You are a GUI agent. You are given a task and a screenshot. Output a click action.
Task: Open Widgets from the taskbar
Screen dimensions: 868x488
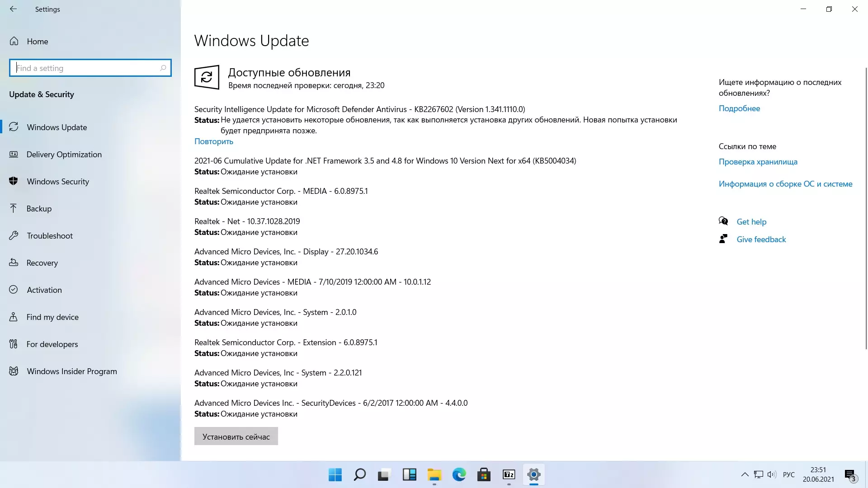click(409, 475)
